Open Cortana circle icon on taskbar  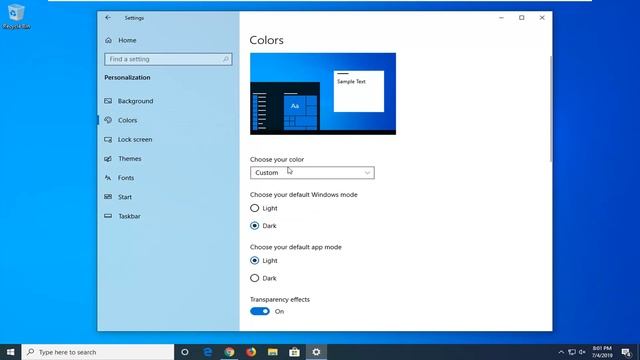coord(184,352)
